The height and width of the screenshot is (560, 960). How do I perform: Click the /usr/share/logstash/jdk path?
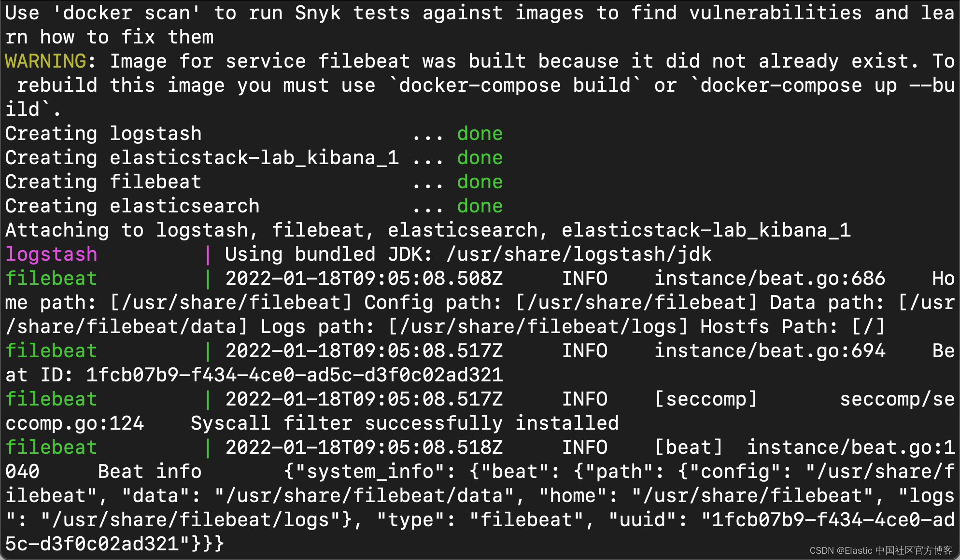(x=579, y=254)
